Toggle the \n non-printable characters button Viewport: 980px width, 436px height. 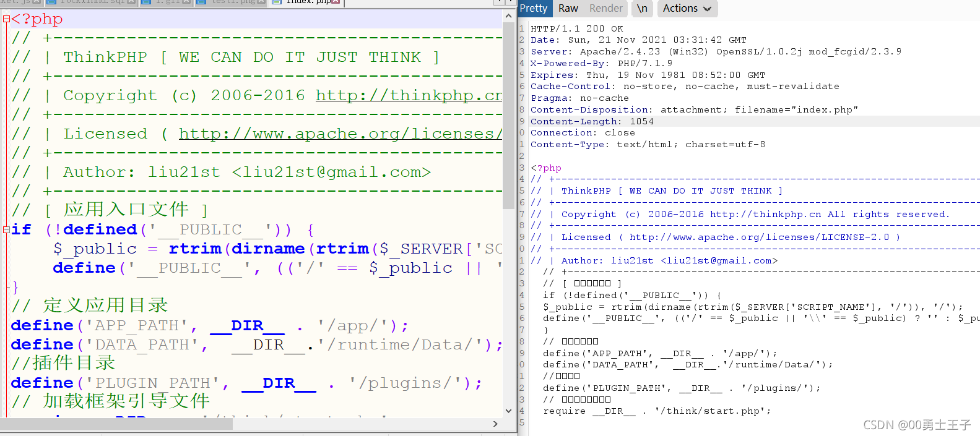pos(642,8)
